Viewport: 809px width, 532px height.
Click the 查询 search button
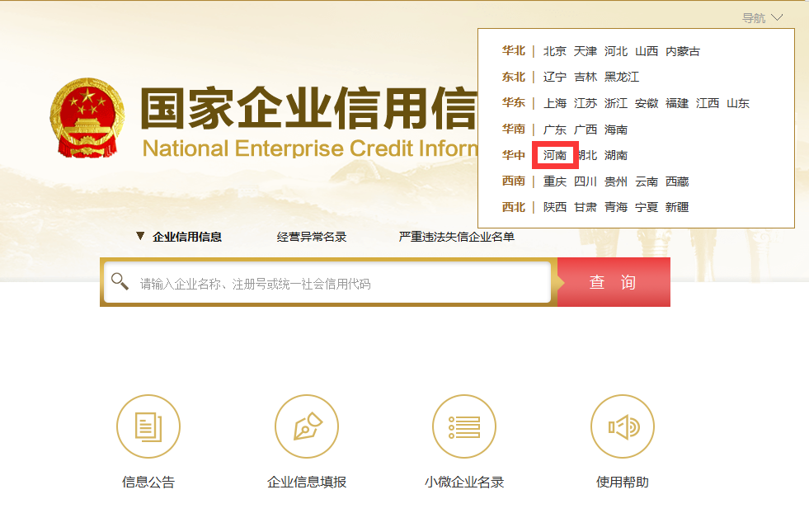click(614, 282)
